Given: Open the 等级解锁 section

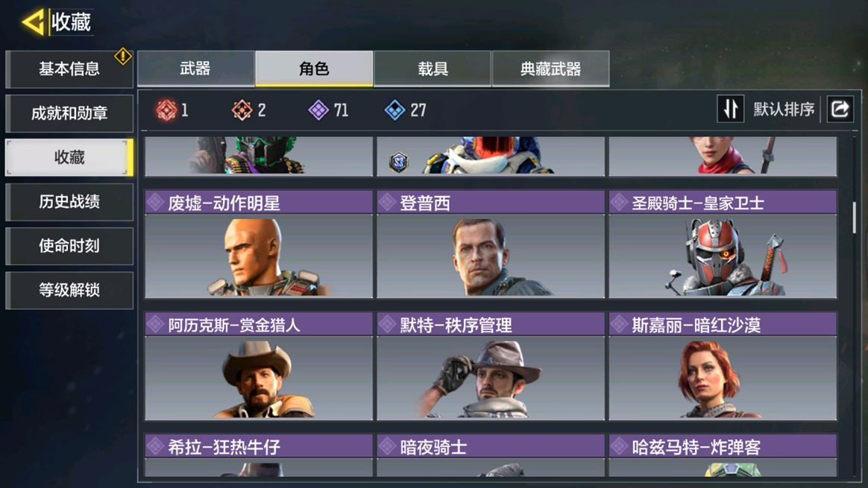Looking at the screenshot, I should (69, 291).
